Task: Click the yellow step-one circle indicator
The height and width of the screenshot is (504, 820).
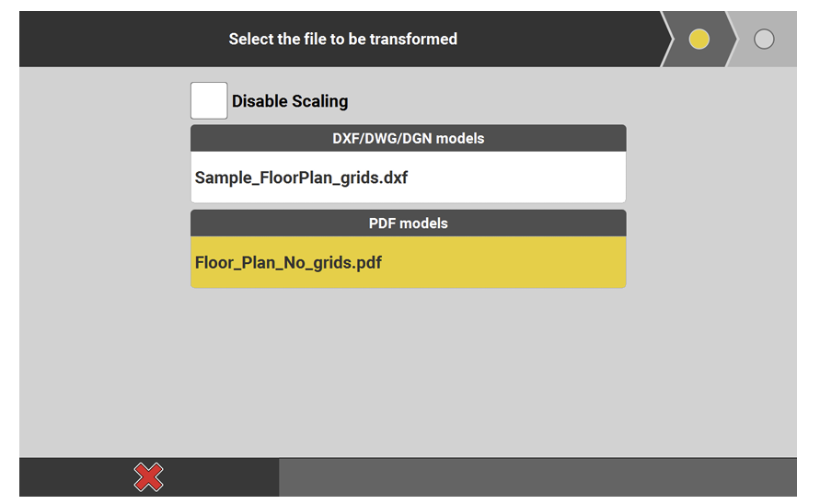Action: click(699, 40)
